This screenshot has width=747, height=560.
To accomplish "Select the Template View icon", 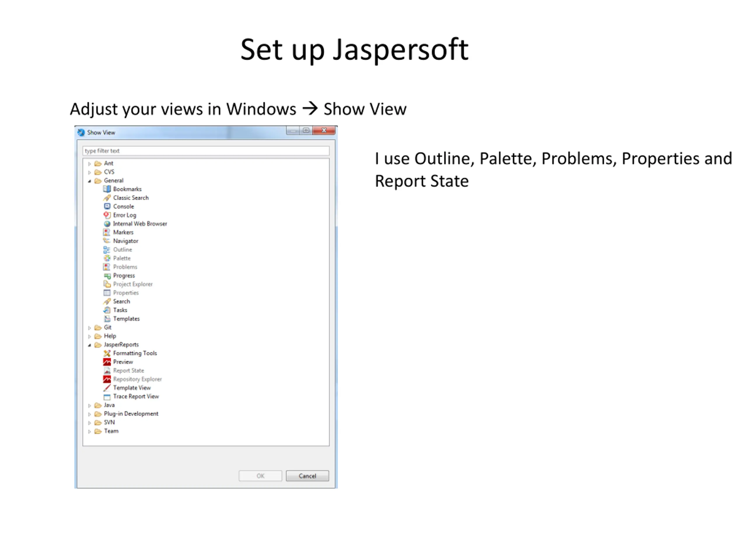I will (107, 388).
